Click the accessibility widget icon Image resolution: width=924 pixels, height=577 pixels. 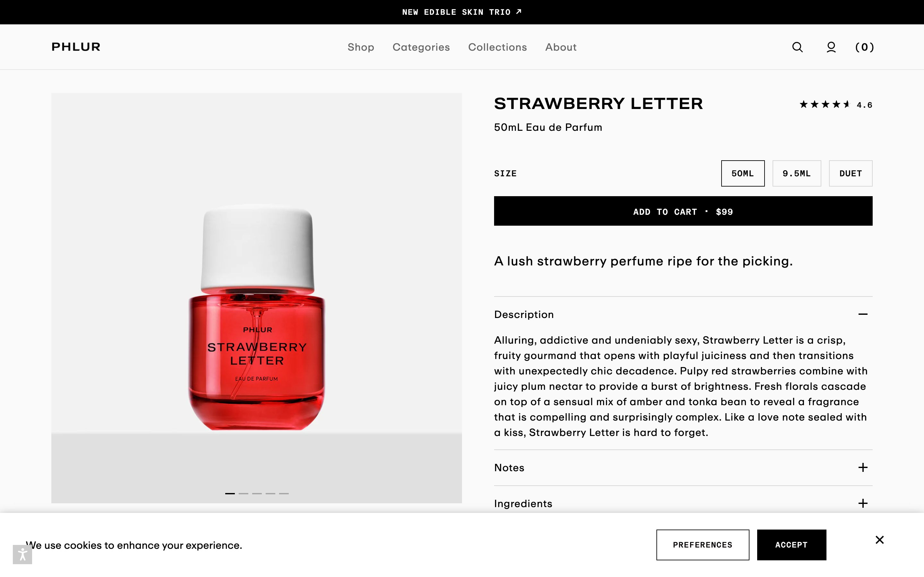point(22,554)
